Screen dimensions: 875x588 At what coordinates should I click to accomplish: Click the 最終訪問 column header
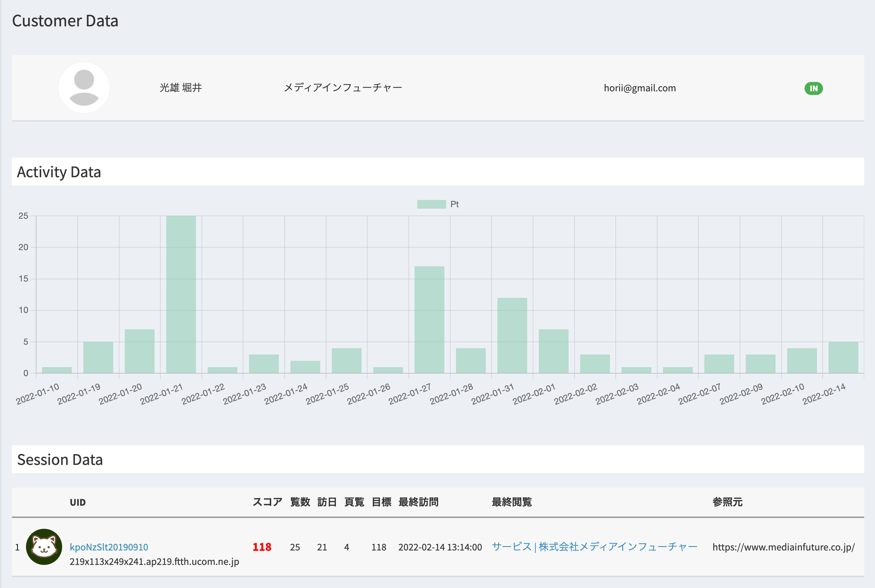click(418, 502)
